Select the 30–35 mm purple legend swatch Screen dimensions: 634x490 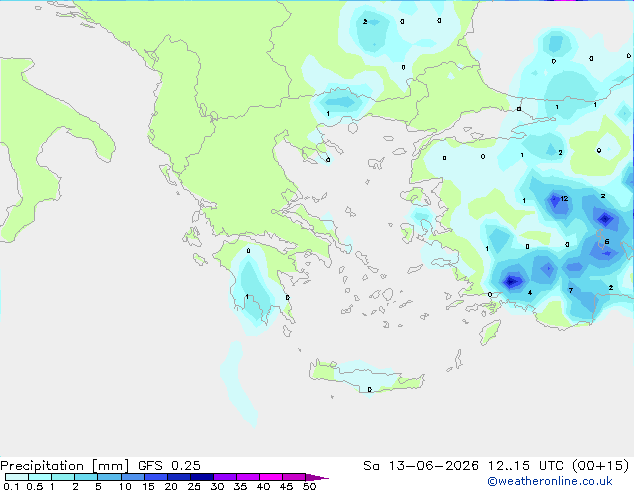coord(225,477)
